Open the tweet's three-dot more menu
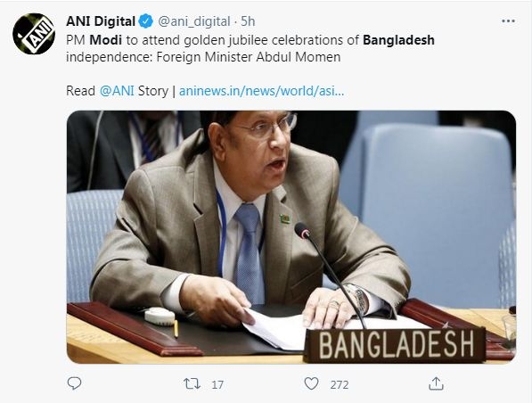532x403 pixels. point(508,21)
